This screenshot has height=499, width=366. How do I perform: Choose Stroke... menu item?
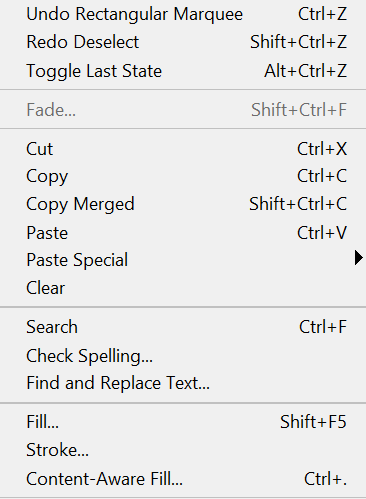183,450
